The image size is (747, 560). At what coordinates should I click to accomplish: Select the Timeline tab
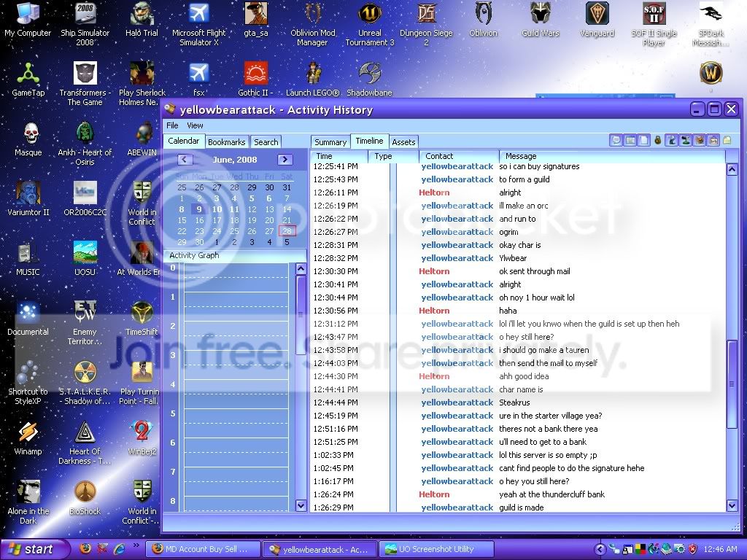click(369, 141)
